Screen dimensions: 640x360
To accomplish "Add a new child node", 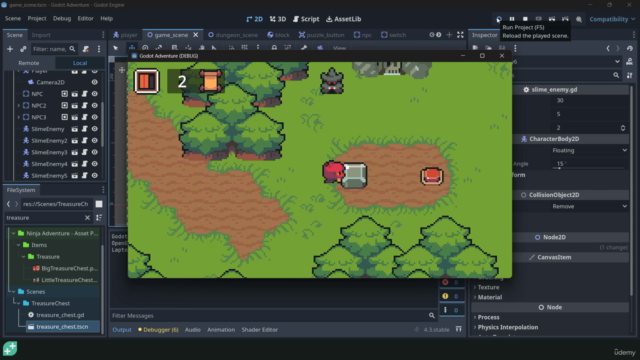I will [x=10, y=49].
